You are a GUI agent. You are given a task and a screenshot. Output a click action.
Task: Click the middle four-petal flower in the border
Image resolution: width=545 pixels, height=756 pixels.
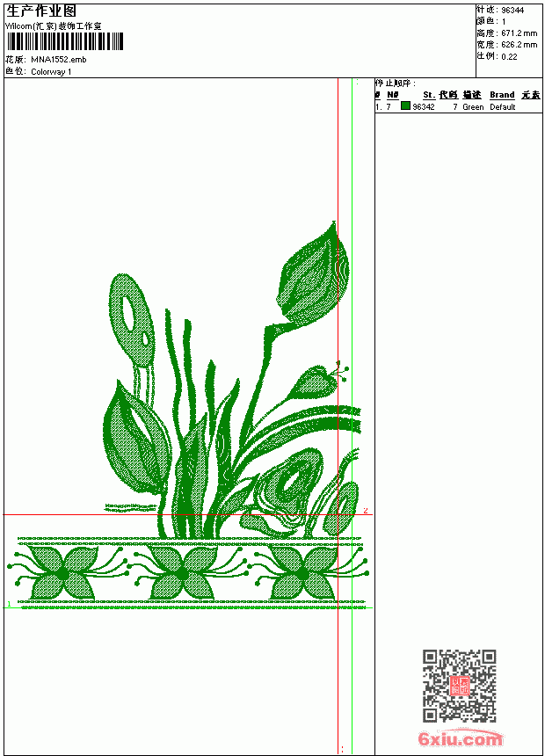tap(182, 573)
